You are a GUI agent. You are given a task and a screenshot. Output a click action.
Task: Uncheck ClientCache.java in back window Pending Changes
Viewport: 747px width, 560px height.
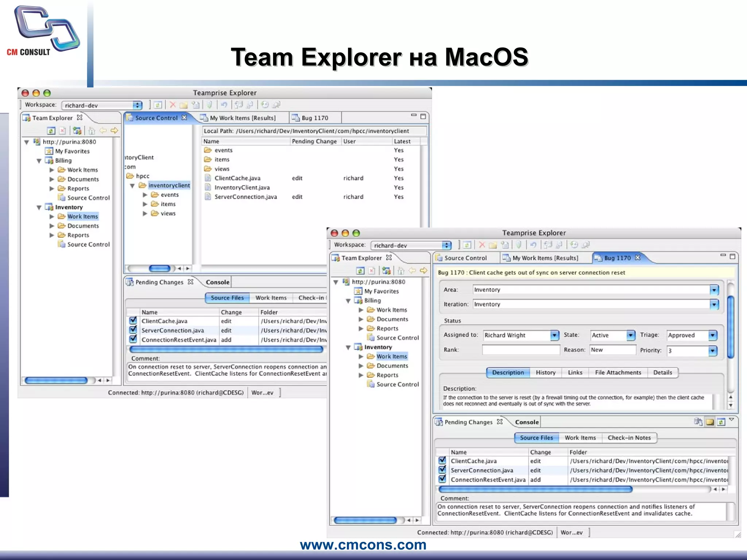point(133,320)
